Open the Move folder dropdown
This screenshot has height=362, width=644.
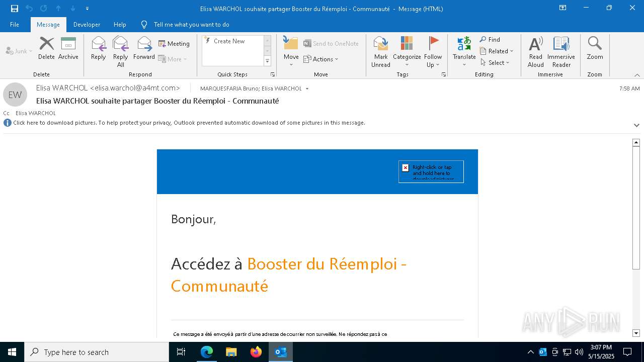point(291,51)
